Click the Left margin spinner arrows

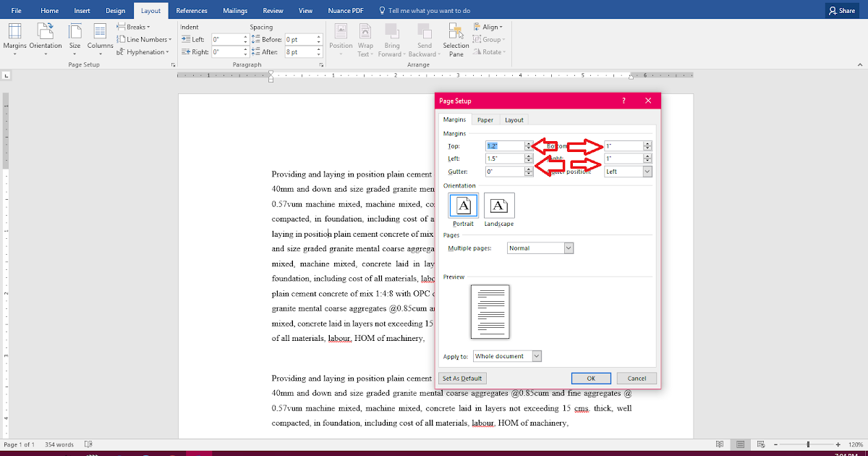[x=529, y=159]
